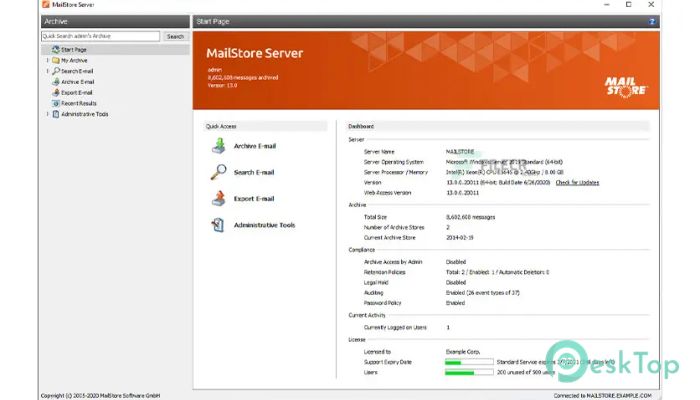Screen dimensions: 700x400
Task: Click the MailStore Server banner title
Action: pyautogui.click(x=254, y=53)
